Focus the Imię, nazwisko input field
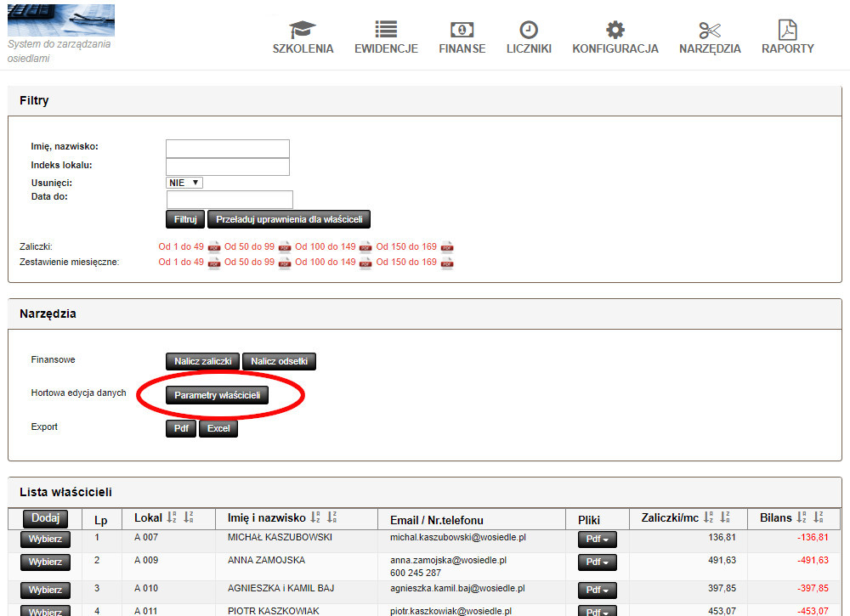Viewport: 850px width, 616px height. coord(228,149)
